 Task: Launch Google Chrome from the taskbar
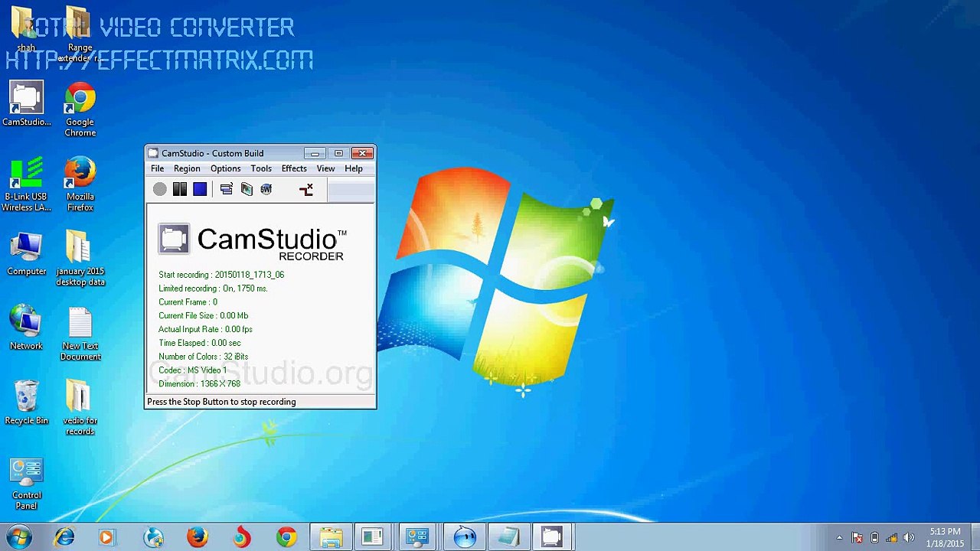(x=286, y=537)
